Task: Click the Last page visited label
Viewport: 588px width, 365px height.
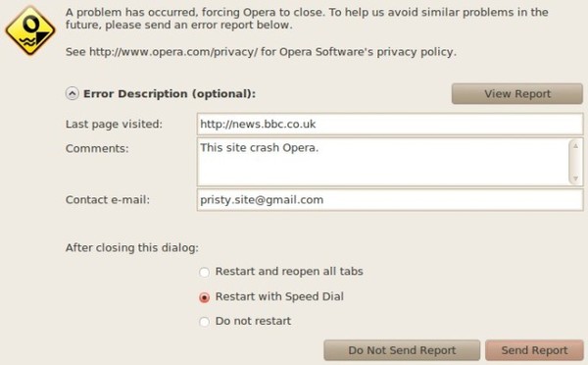Action: (114, 125)
